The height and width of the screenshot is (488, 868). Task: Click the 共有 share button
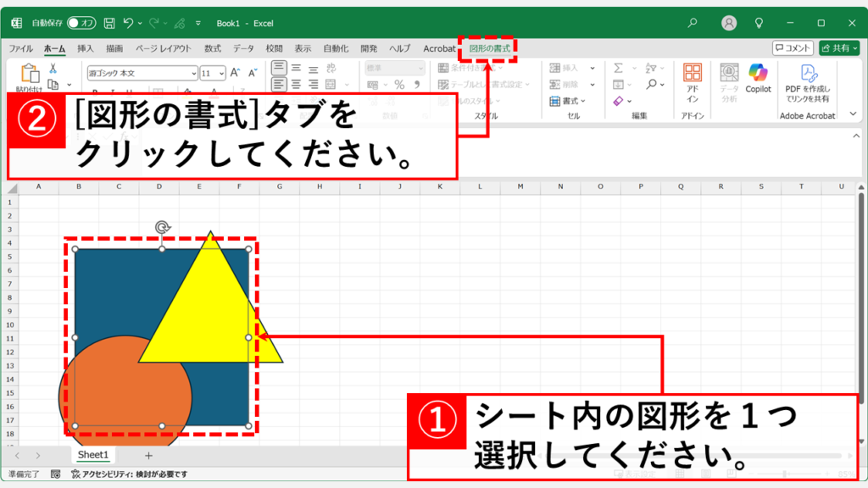(840, 48)
